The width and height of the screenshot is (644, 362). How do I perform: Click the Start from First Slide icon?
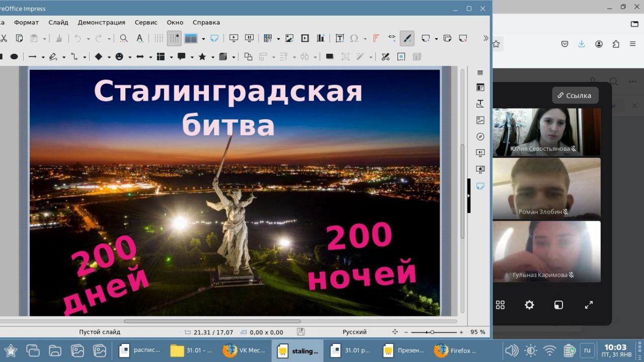tap(233, 38)
